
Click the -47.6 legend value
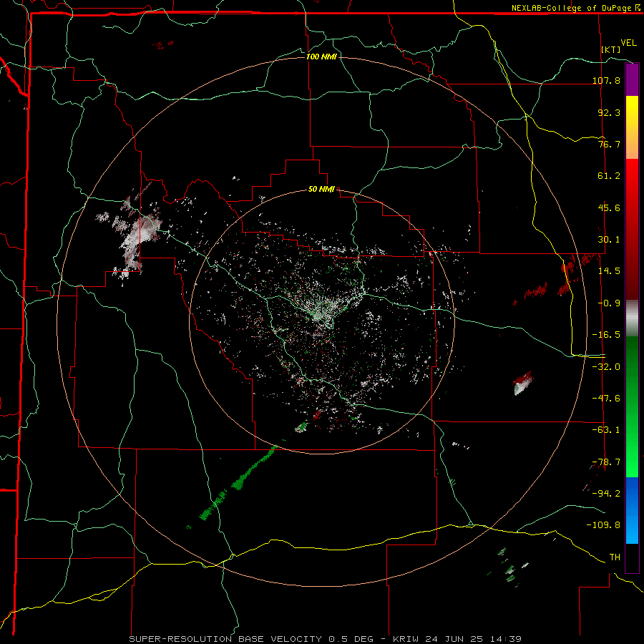point(607,399)
